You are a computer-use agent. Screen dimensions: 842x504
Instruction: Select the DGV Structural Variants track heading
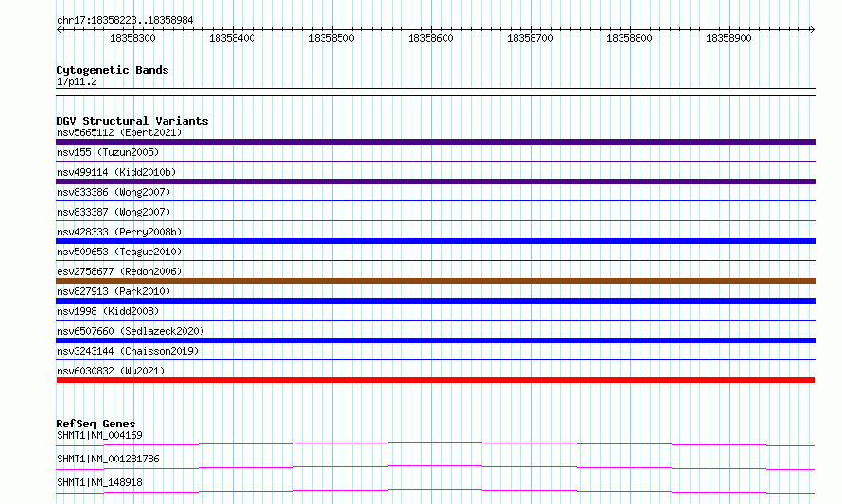(x=132, y=121)
